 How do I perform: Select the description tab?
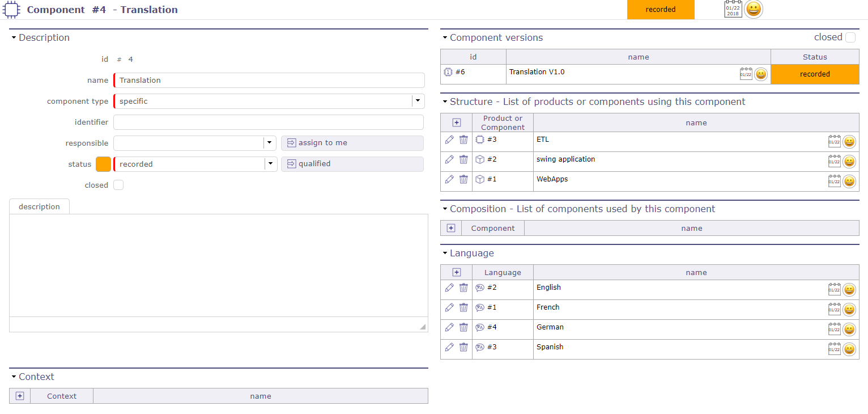pos(39,206)
